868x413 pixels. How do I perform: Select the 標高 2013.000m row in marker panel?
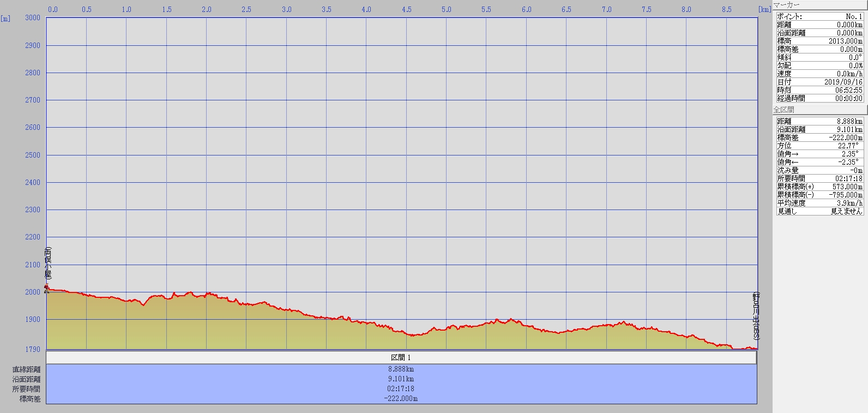[819, 41]
